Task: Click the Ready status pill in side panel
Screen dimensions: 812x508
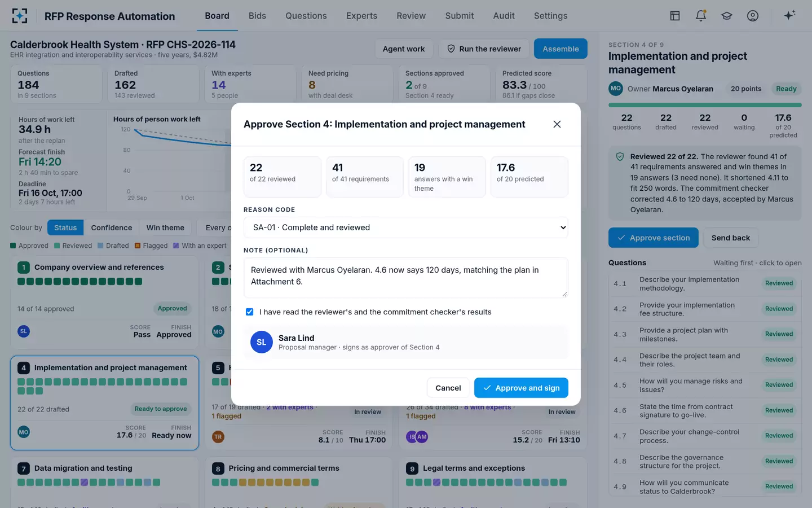Action: point(786,89)
